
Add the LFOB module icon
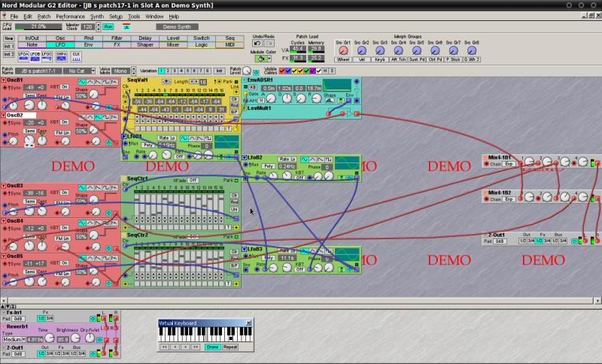click(x=35, y=56)
